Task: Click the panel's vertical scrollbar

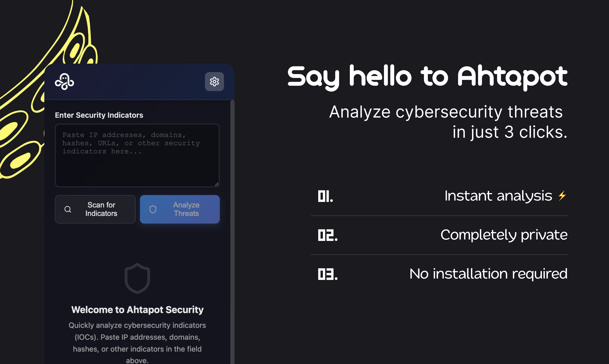Action: [232, 232]
